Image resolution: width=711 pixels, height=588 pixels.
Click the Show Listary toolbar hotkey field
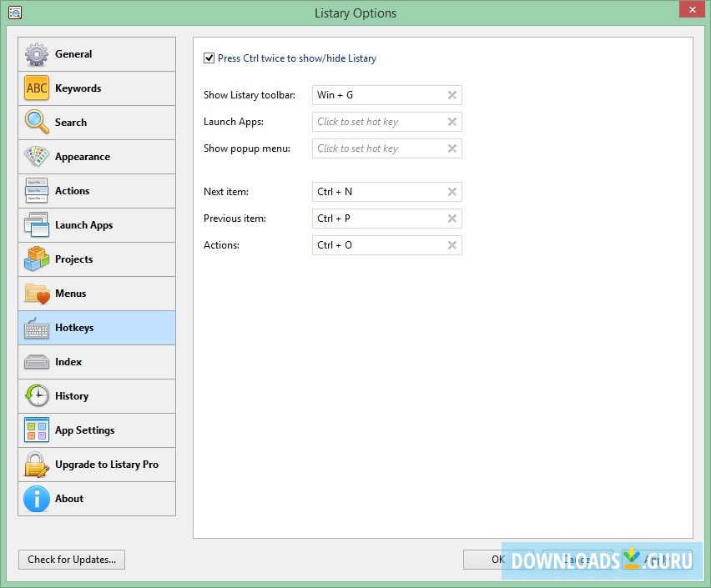tap(386, 95)
